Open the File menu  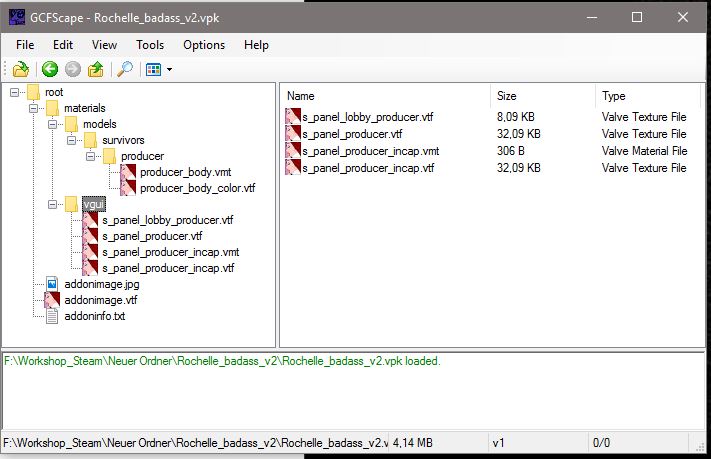pyautogui.click(x=25, y=45)
